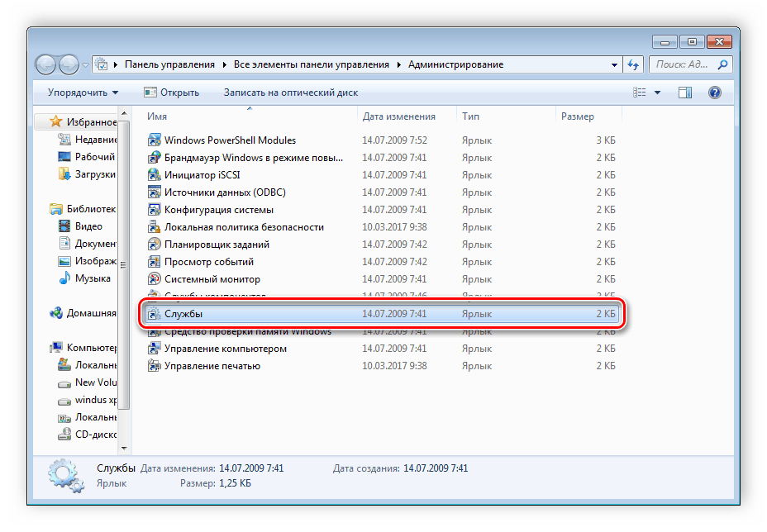The width and height of the screenshot is (767, 532).
Task: Click the Help question mark icon
Action: click(714, 93)
